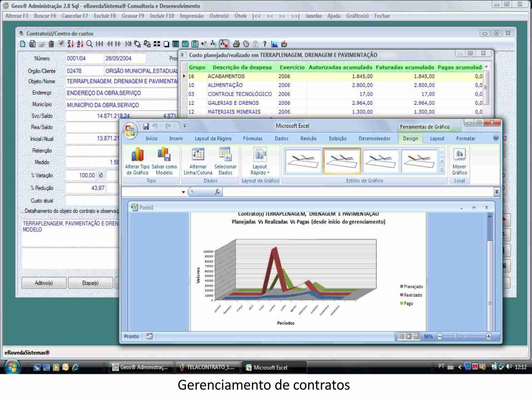Click the fx insert function icon

click(217, 192)
